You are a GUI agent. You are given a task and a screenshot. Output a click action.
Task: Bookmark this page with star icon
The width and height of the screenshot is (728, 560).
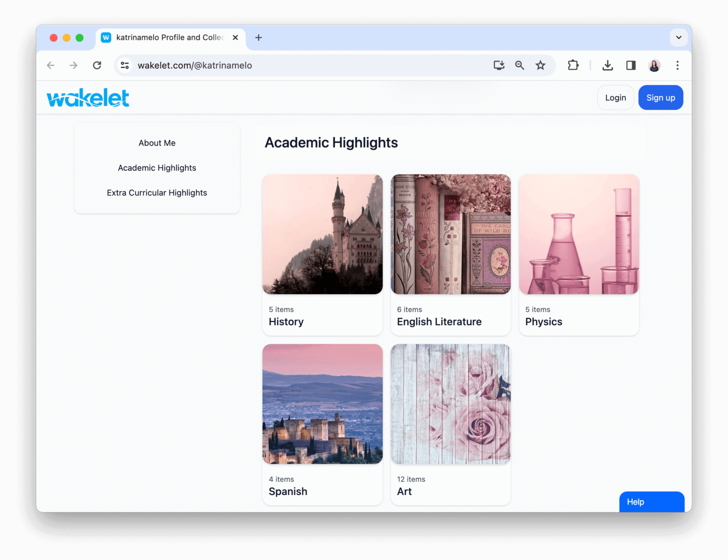[x=540, y=65]
